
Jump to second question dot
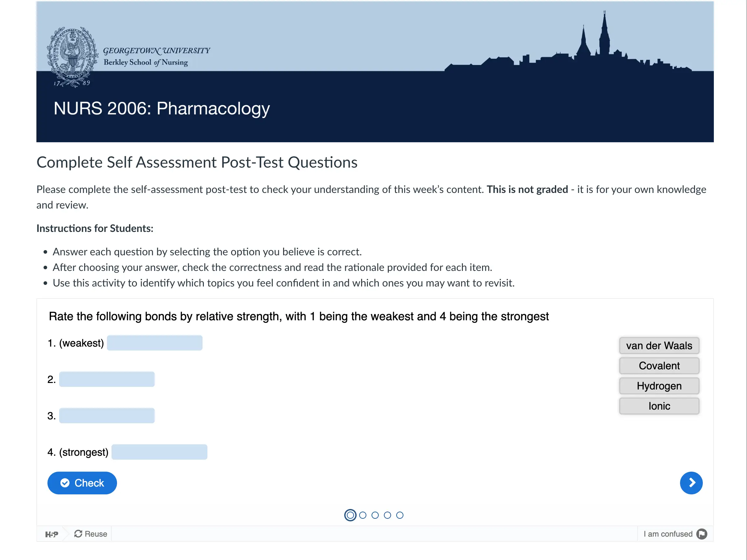coord(363,515)
